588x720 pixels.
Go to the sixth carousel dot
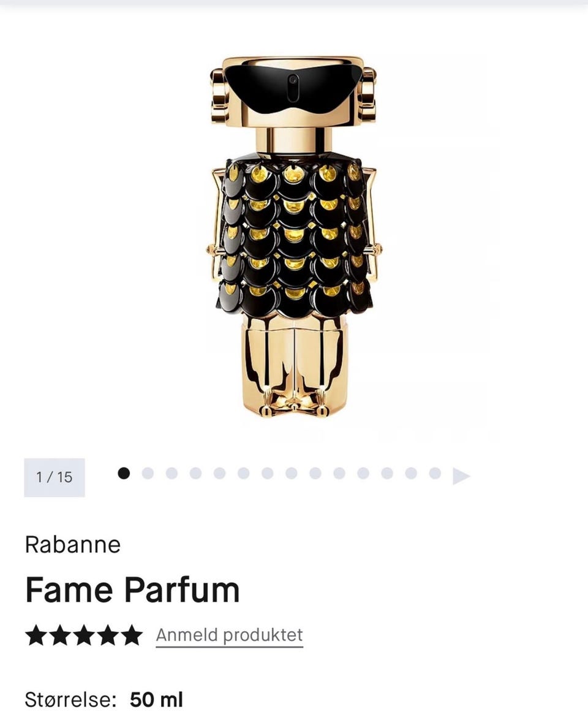pyautogui.click(x=243, y=473)
